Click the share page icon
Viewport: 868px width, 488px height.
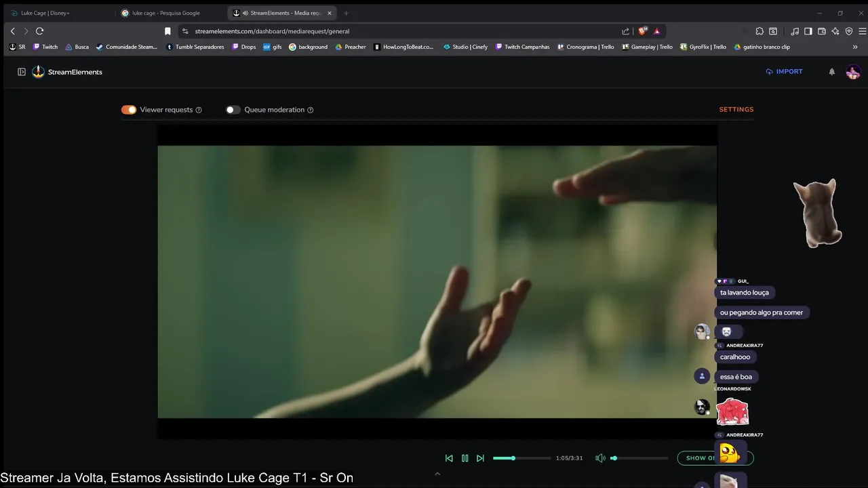[625, 31]
